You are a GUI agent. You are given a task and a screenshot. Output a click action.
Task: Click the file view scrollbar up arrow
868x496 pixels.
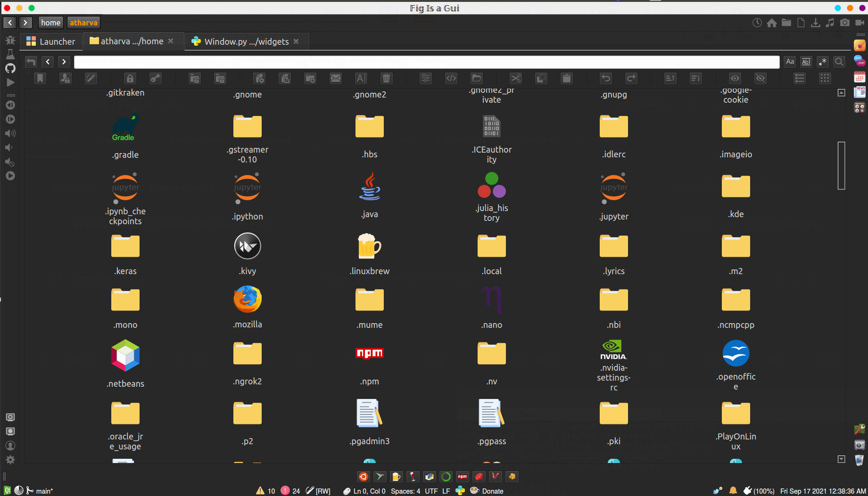[x=842, y=93]
